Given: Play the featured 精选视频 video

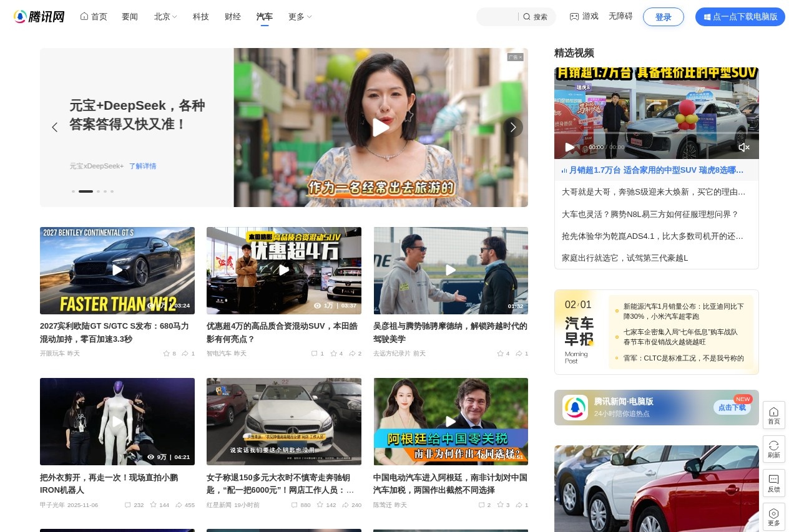Looking at the screenshot, I should (569, 147).
